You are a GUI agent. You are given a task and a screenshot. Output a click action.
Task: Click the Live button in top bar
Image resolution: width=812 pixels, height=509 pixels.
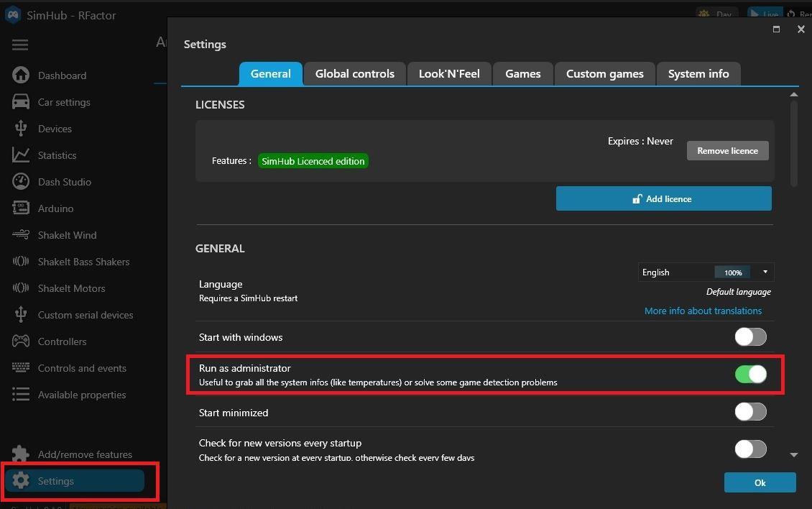765,14
